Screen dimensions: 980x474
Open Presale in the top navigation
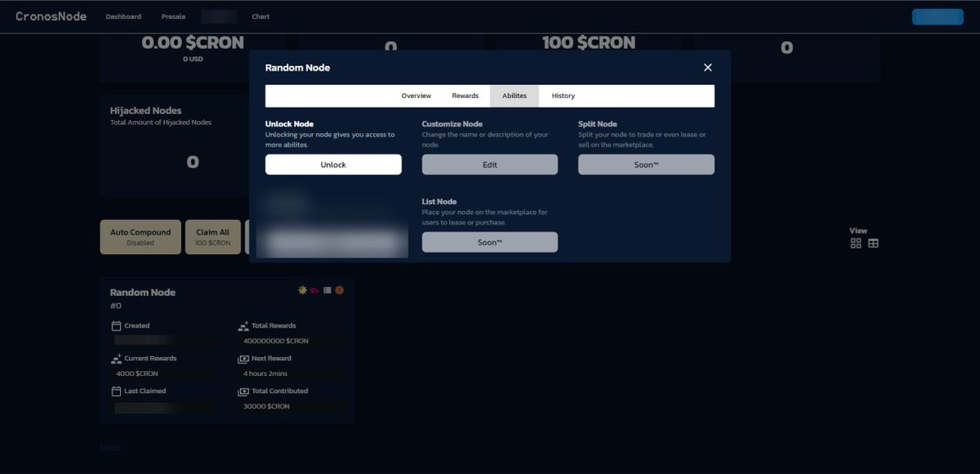(x=172, y=16)
